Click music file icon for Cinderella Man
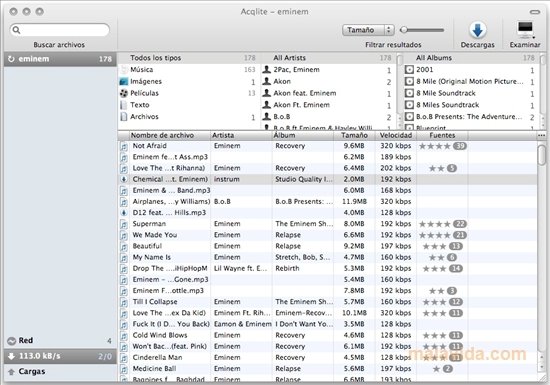Viewport: 550px width, 385px height. (124, 358)
